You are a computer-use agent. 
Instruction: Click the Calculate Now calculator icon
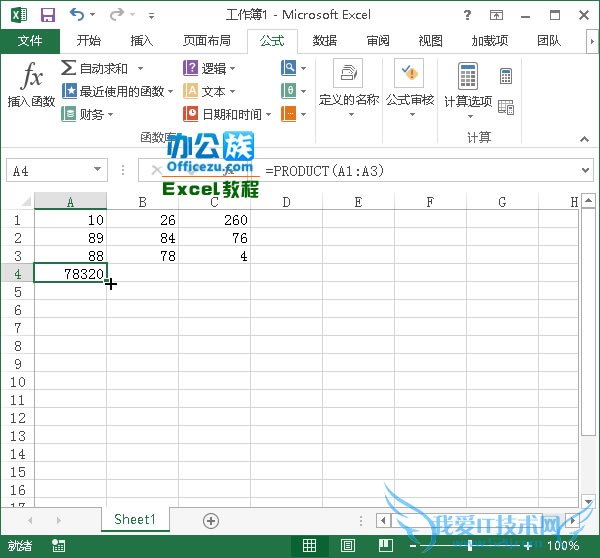[x=506, y=77]
